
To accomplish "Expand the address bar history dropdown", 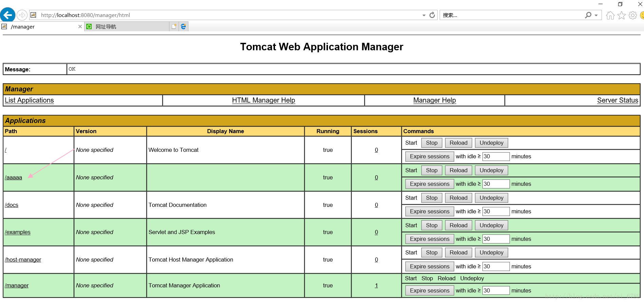I will 424,15.
